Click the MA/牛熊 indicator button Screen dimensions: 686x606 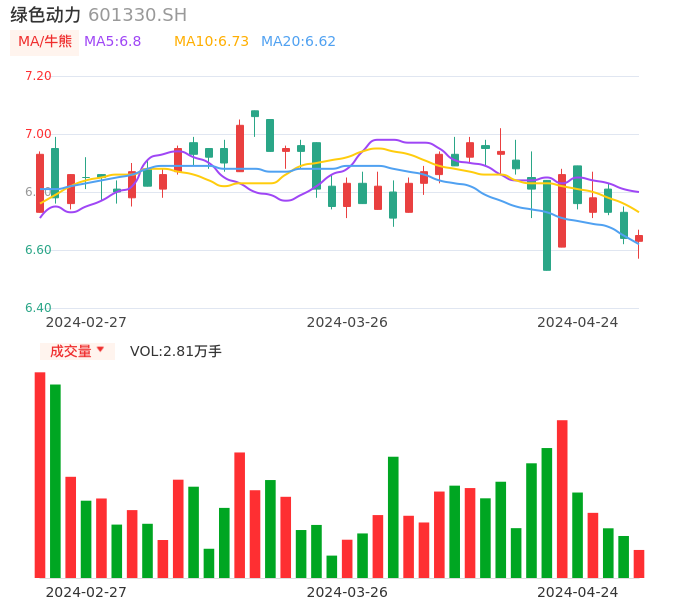(x=45, y=42)
